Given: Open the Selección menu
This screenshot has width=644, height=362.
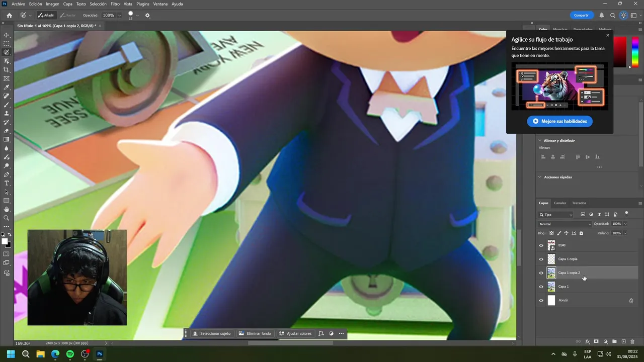Looking at the screenshot, I should [x=98, y=4].
